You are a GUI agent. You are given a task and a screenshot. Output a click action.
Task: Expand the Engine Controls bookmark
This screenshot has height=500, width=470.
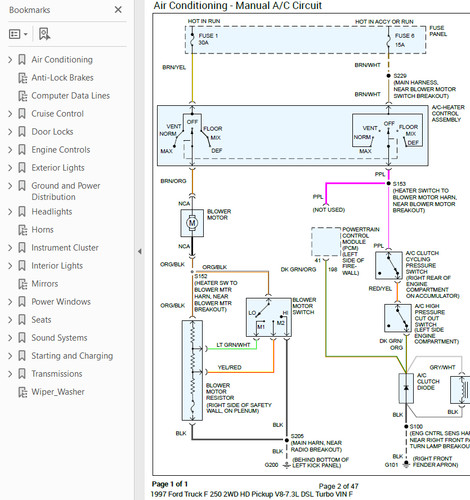coord(10,150)
